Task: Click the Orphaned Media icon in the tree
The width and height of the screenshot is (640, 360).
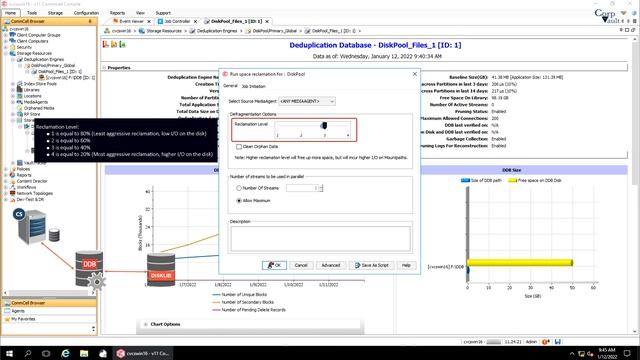Action: click(x=20, y=108)
